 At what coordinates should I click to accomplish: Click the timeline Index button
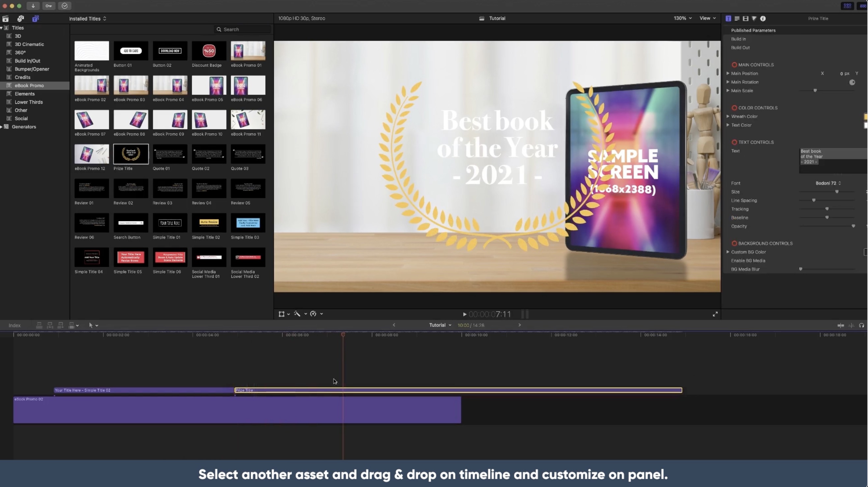coord(14,325)
